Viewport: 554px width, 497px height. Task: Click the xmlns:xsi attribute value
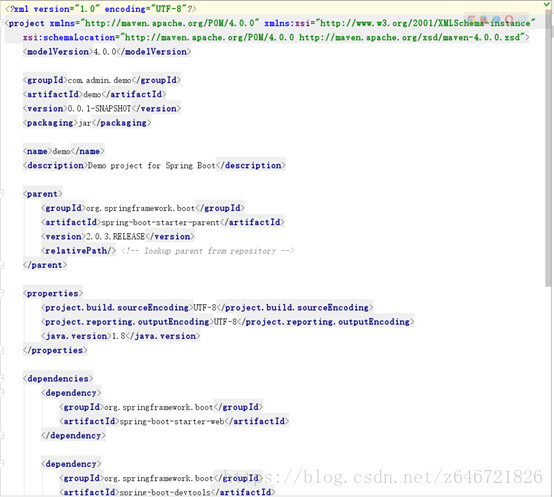click(x=425, y=23)
